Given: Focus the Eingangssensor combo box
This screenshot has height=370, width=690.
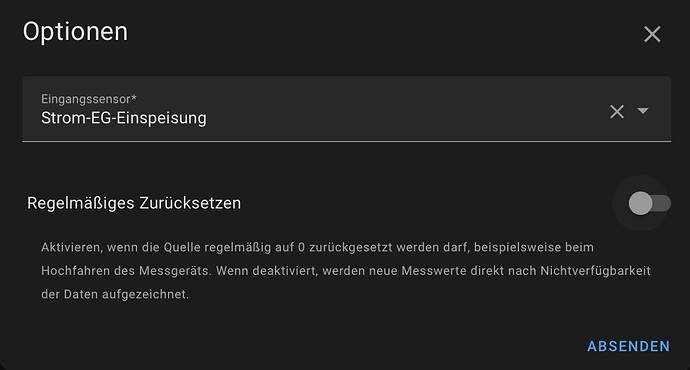Looking at the screenshot, I should tap(346, 109).
